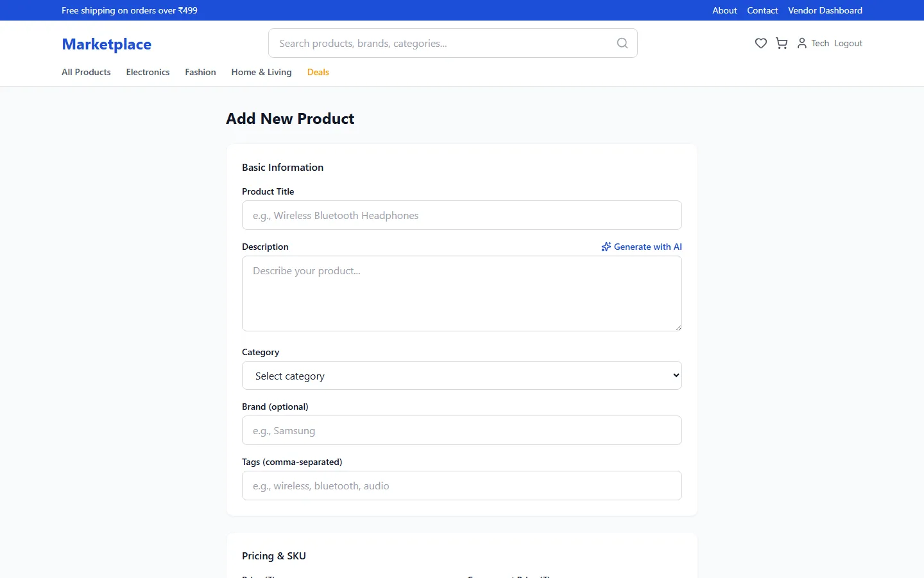Click the Basic Information heading
Image resolution: width=924 pixels, height=578 pixels.
[x=282, y=167]
